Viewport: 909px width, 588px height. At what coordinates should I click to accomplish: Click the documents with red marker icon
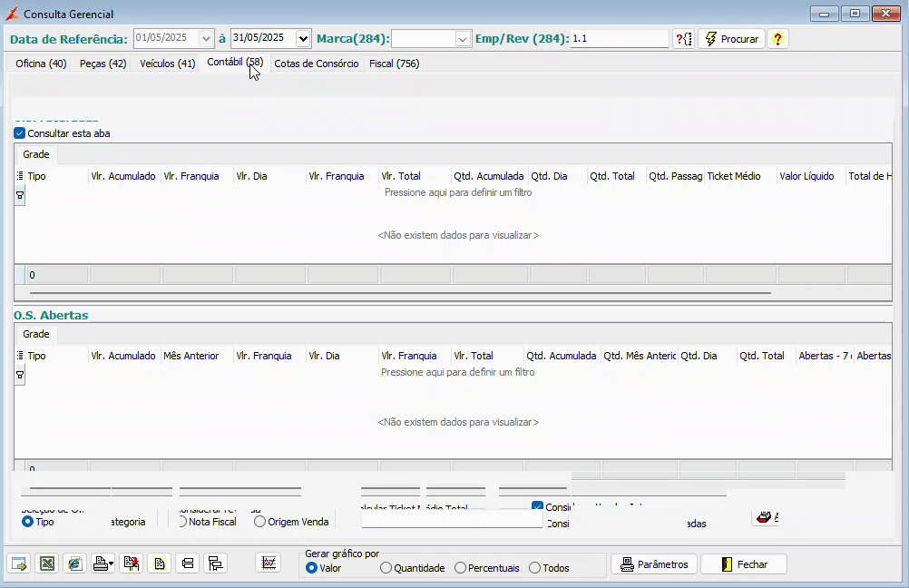131,563
